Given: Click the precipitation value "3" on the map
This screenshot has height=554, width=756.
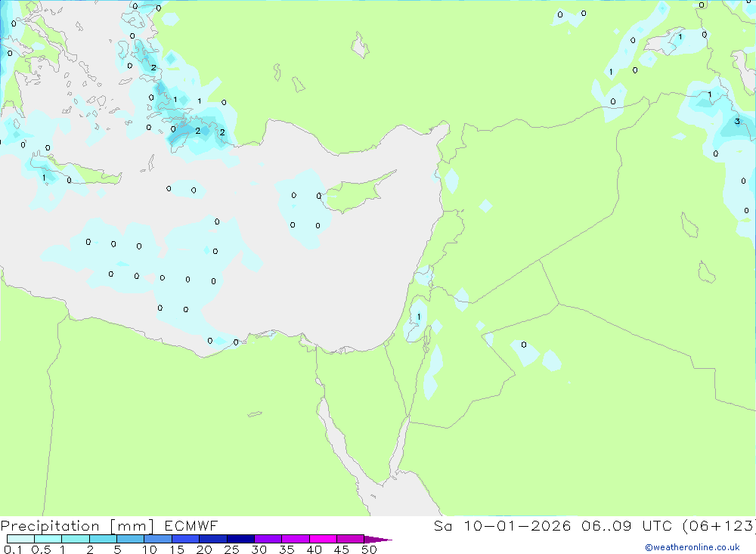Looking at the screenshot, I should [x=736, y=122].
